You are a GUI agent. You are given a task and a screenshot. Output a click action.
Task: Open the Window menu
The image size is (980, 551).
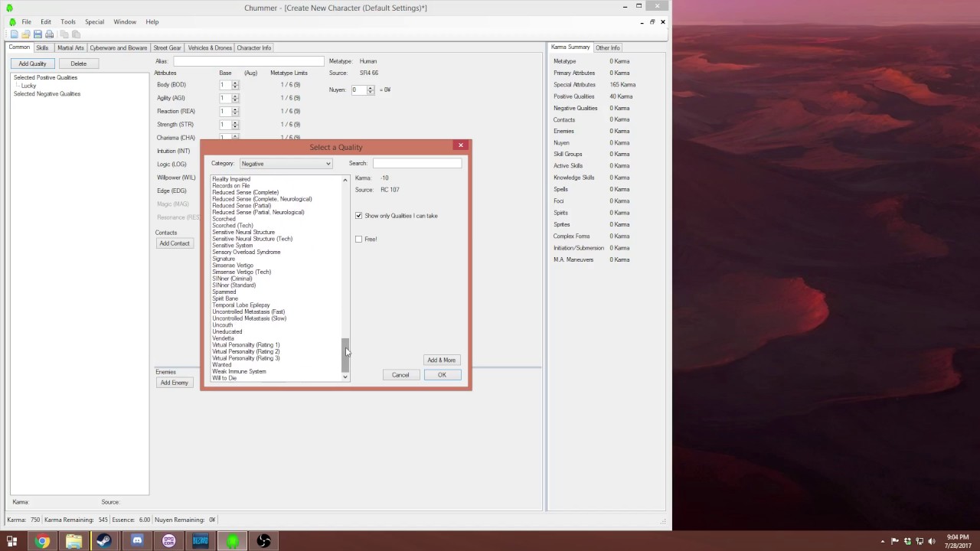tap(125, 22)
